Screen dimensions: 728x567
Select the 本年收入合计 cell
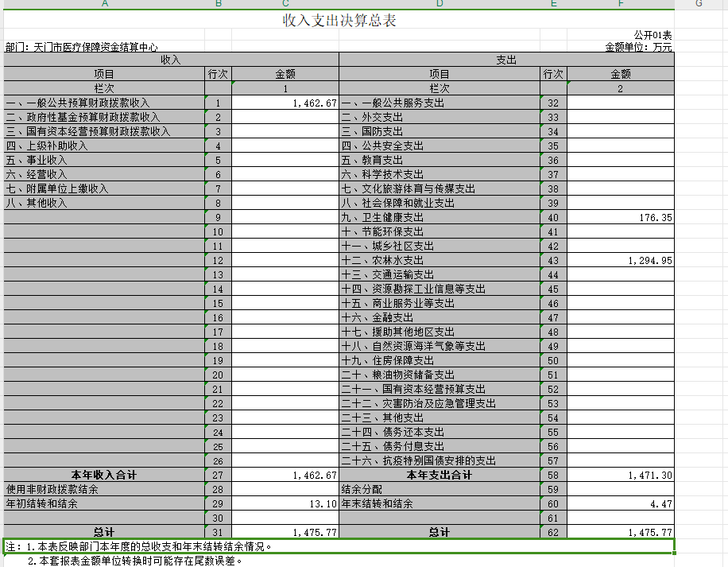104,475
